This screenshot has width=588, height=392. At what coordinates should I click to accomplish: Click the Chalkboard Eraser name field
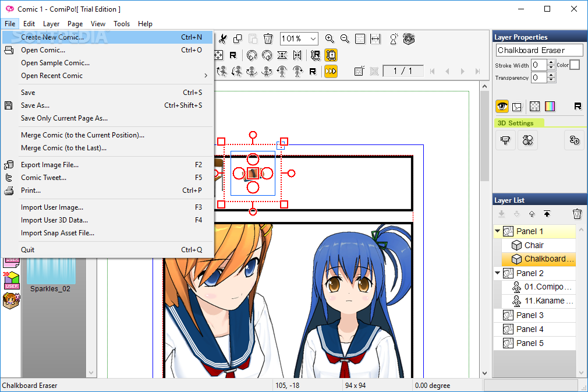tap(539, 50)
